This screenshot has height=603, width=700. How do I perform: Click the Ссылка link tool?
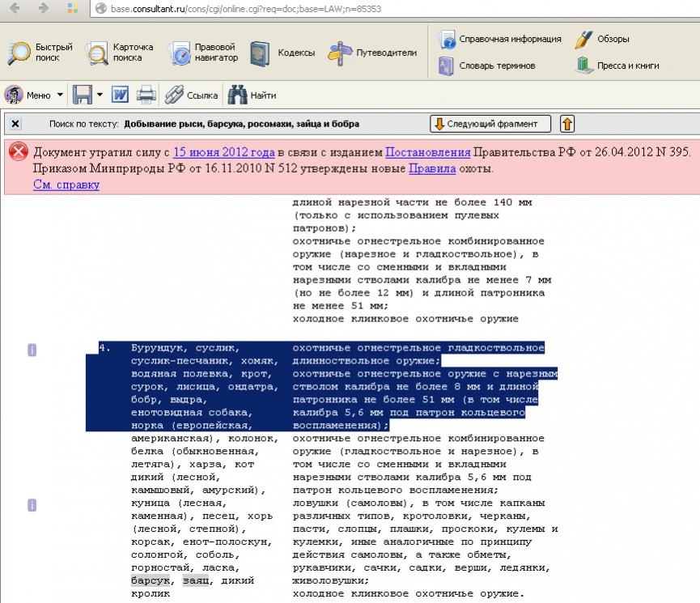point(191,96)
